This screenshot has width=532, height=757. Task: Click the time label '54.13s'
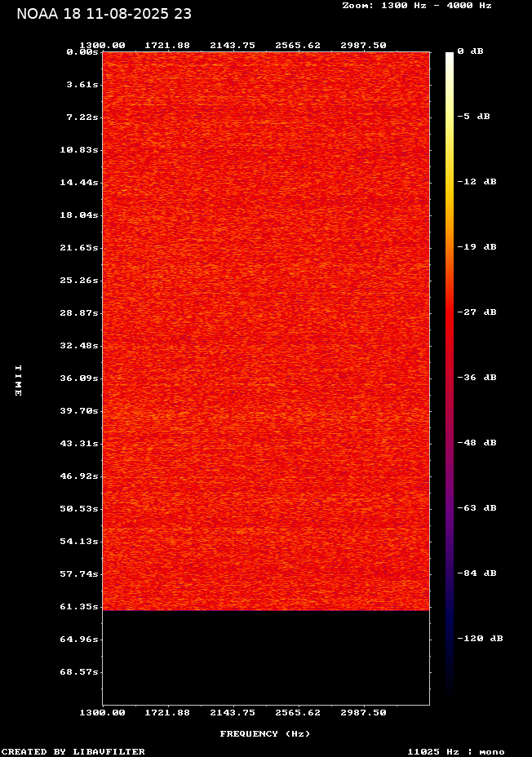click(79, 541)
